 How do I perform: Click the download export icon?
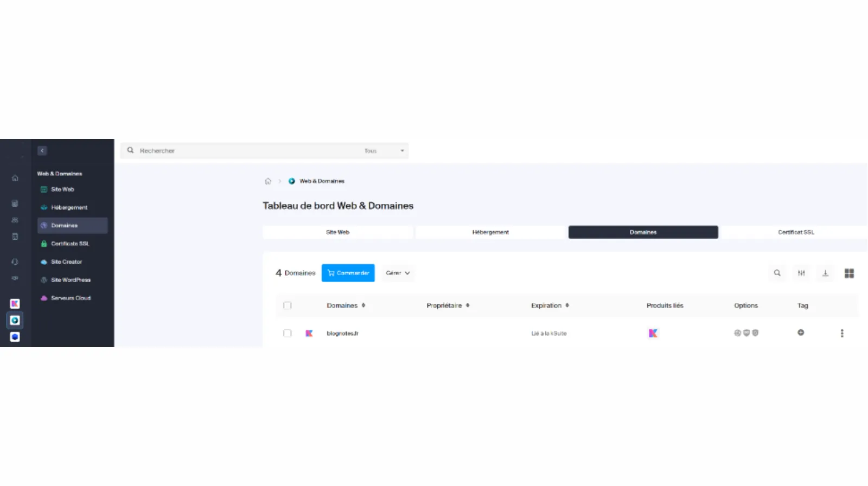[x=825, y=273]
